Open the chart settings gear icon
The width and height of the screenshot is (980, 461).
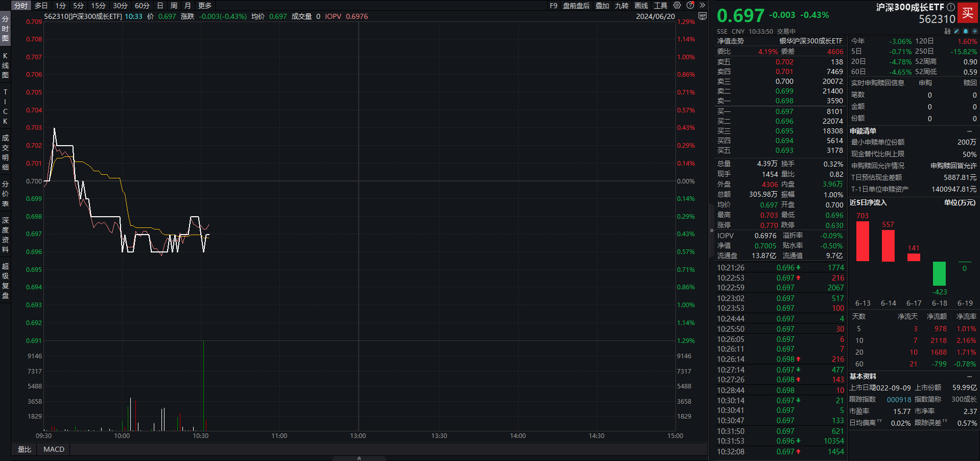(x=677, y=6)
